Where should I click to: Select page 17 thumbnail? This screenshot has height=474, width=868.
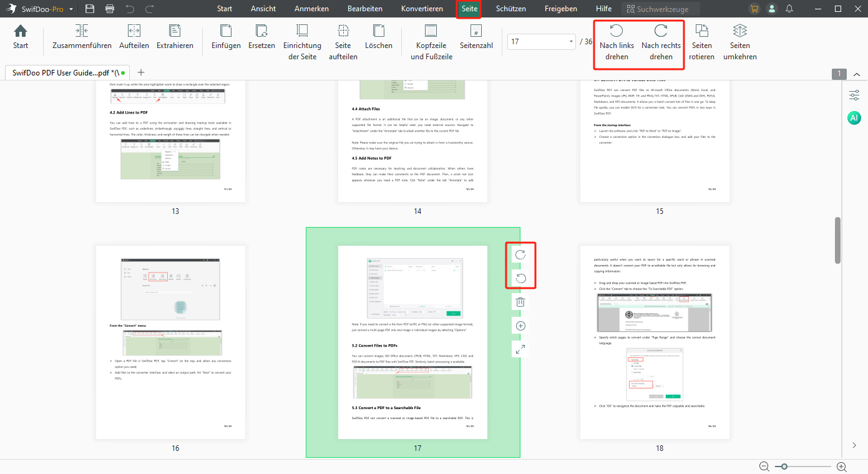click(412, 342)
